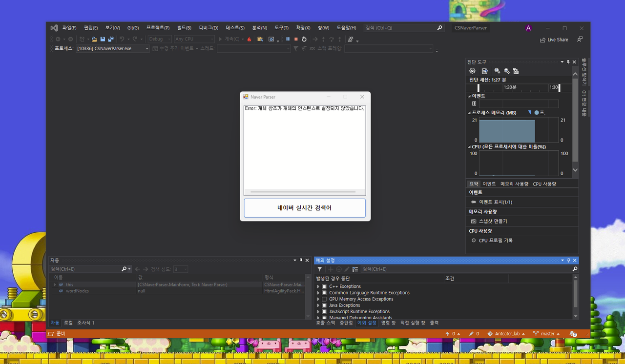
Task: Open the Git(G) menu
Action: 133,28
